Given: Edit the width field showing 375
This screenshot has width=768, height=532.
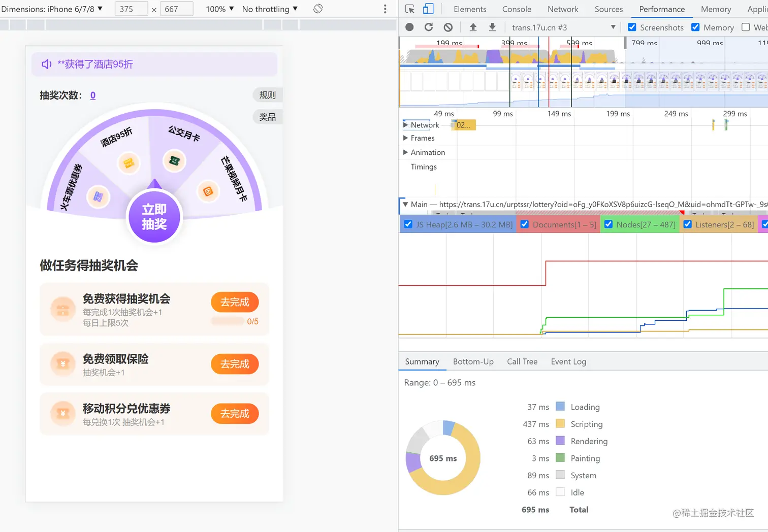Looking at the screenshot, I should [x=131, y=9].
